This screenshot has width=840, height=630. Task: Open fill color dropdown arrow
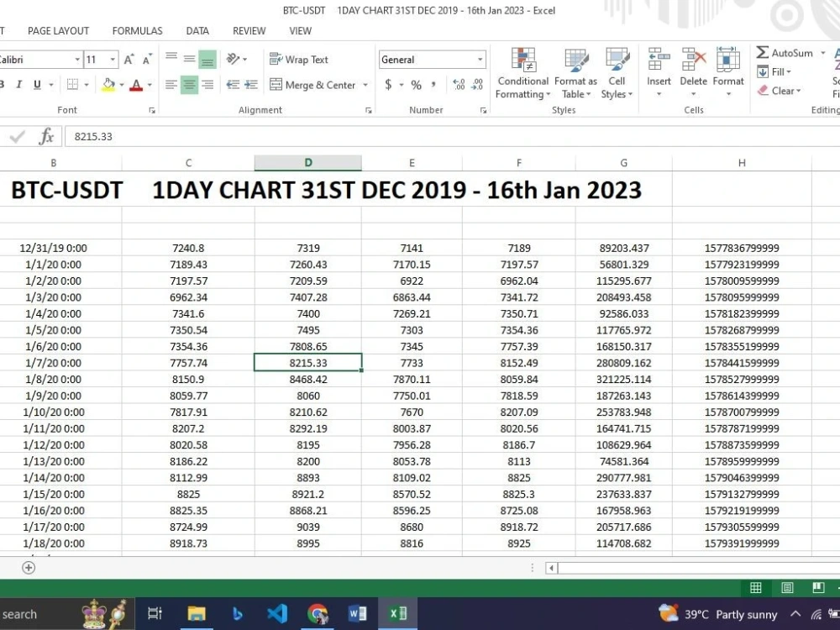[x=122, y=85]
